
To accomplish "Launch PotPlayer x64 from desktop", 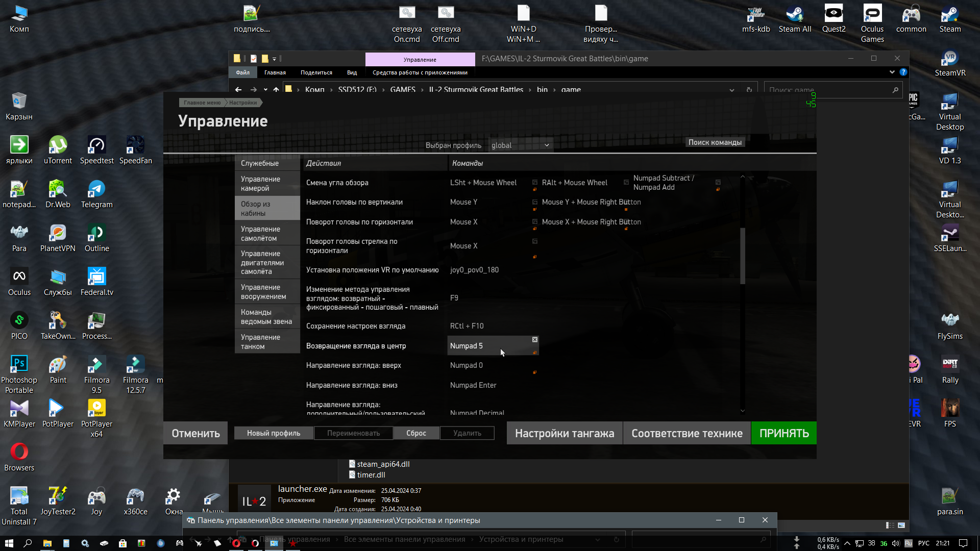I will (96, 418).
